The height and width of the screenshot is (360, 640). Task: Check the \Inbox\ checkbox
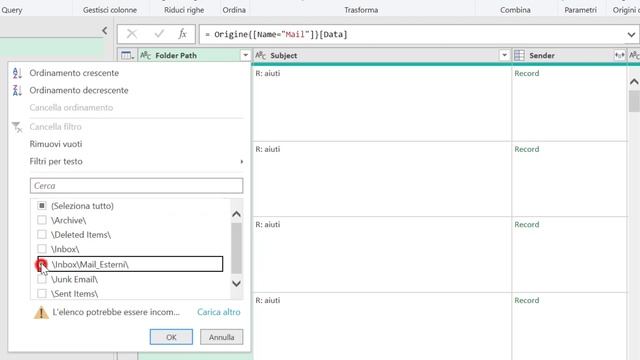coord(42,249)
